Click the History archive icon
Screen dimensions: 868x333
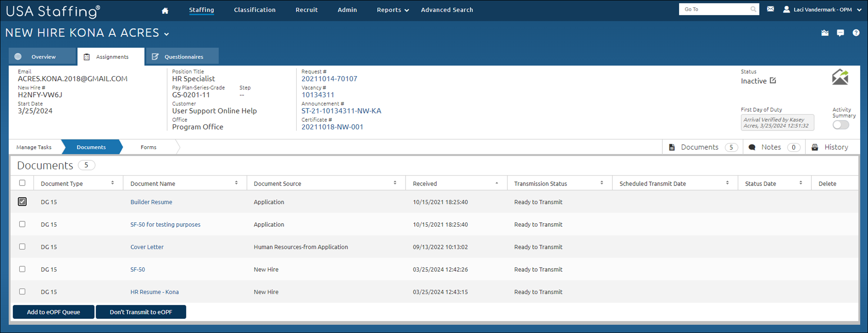coord(815,147)
